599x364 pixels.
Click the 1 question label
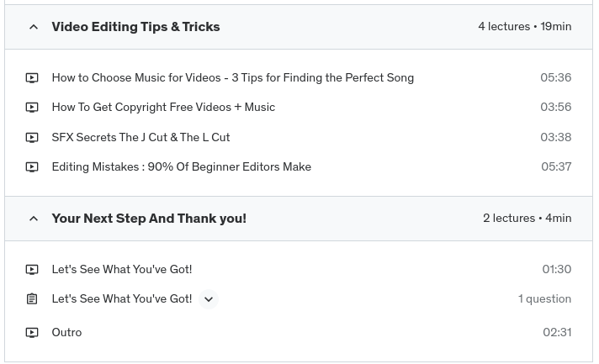pyautogui.click(x=544, y=298)
